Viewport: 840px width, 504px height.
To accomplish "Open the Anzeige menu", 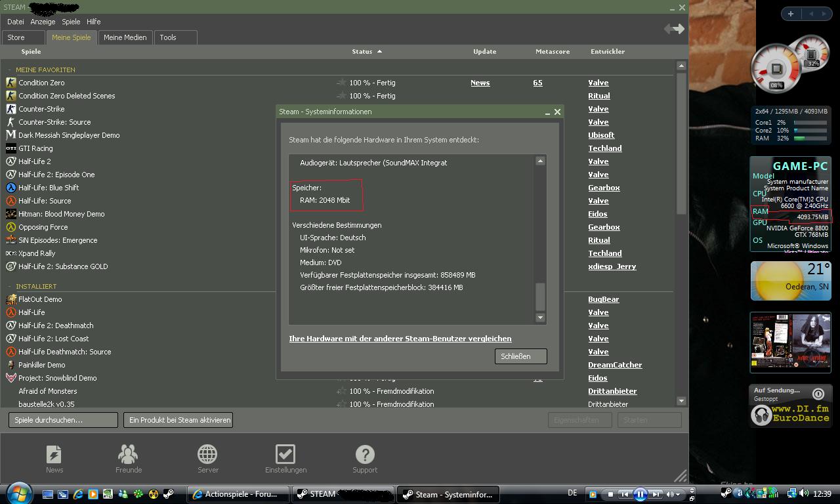I will click(x=43, y=22).
